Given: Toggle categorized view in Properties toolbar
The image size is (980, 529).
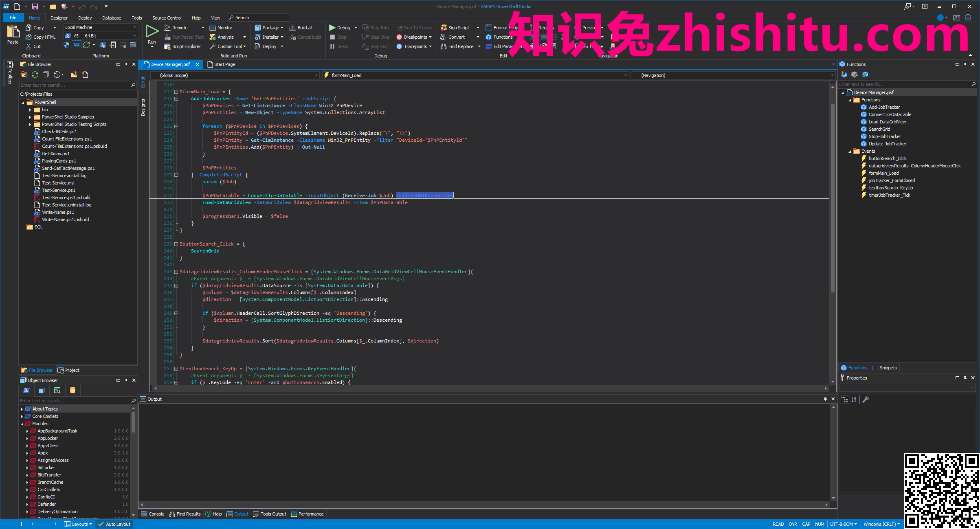Looking at the screenshot, I should point(845,399).
